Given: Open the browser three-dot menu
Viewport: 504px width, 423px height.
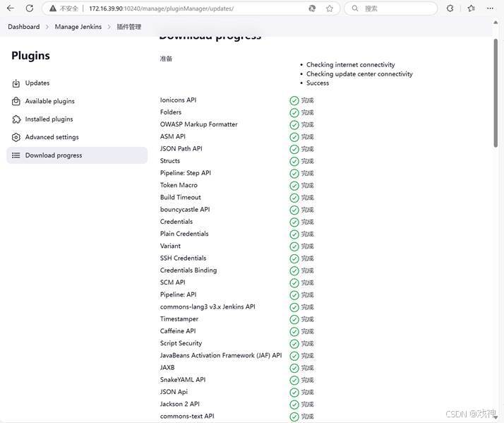Looking at the screenshot, I should point(490,8).
